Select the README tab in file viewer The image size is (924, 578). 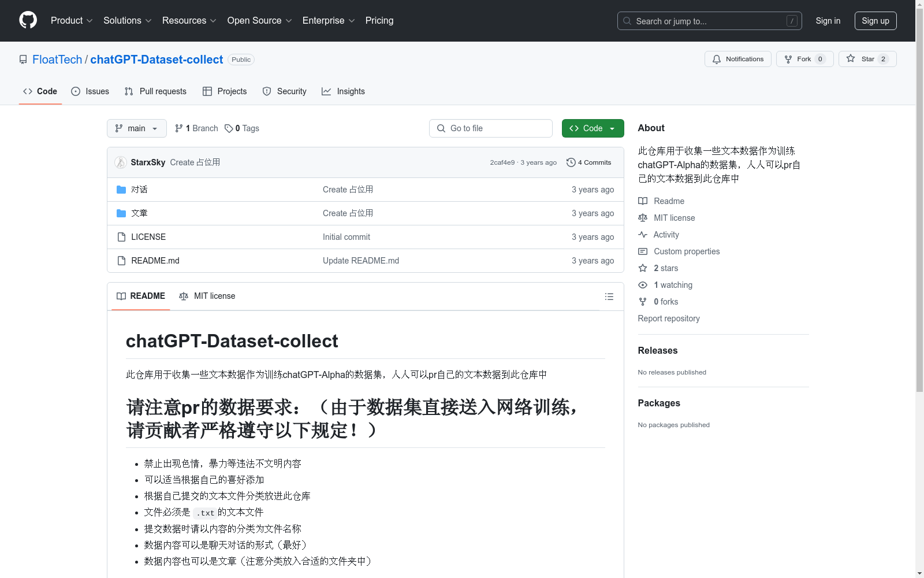pyautogui.click(x=141, y=296)
